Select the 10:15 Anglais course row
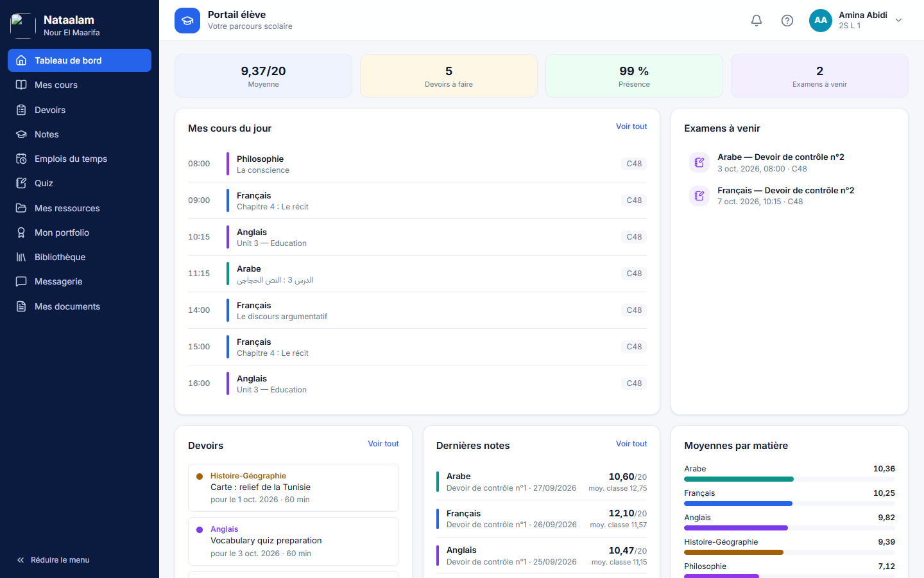 (417, 237)
